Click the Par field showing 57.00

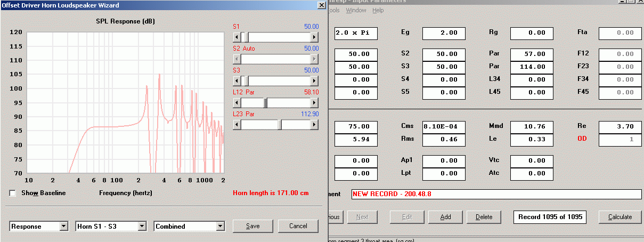[x=532, y=54]
